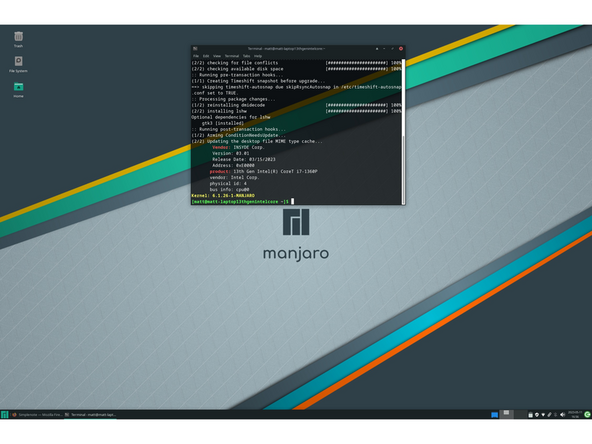Click the 'vendor: Intel Corp.' line
Image resolution: width=592 pixels, height=444 pixels.
pos(234,177)
